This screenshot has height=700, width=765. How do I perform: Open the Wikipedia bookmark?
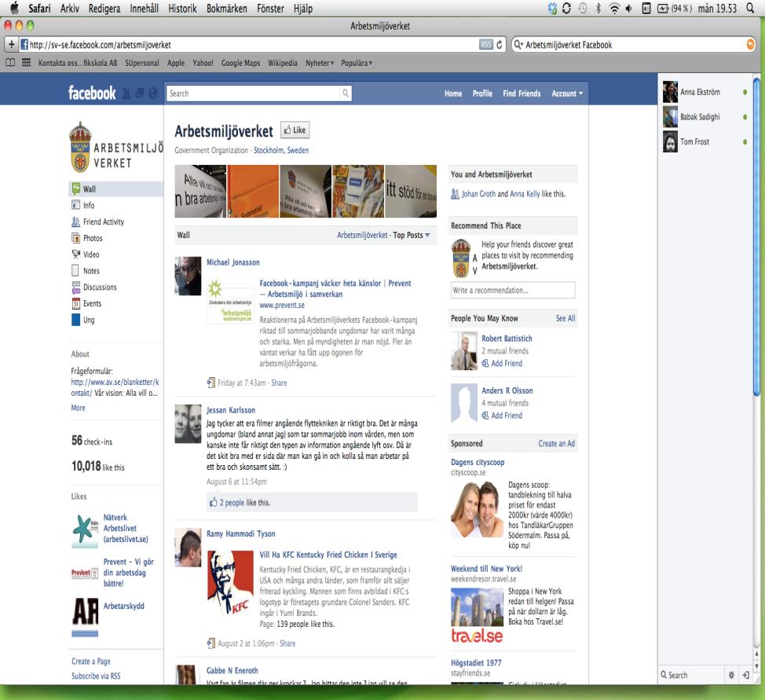(x=283, y=63)
